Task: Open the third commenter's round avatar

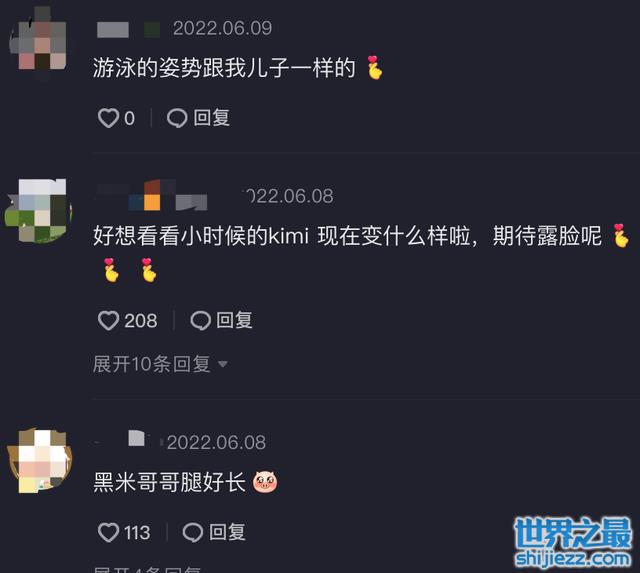Action: coord(40,460)
